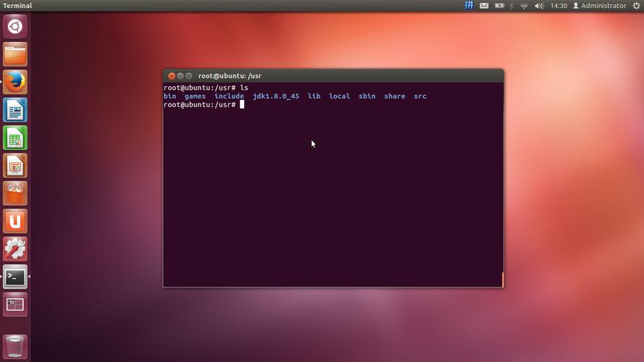The width and height of the screenshot is (644, 362).
Task: Open LibreOffice Calc spreadsheet icon
Action: [x=15, y=138]
